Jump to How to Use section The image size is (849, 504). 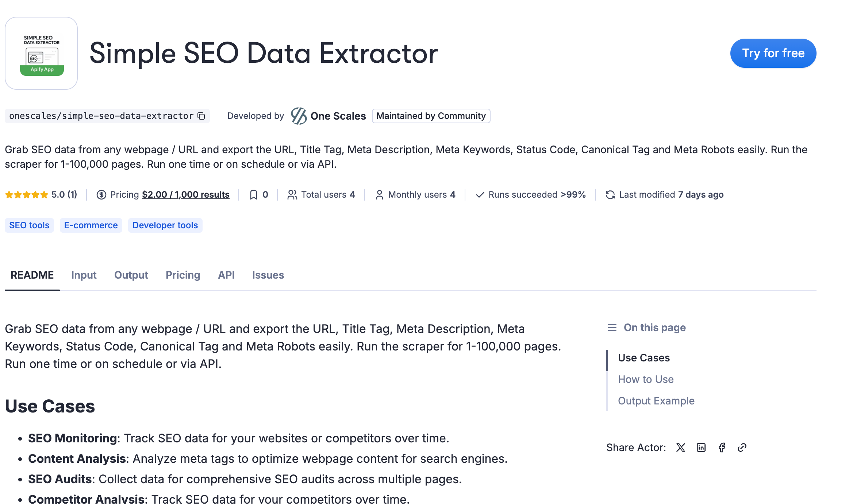click(646, 379)
